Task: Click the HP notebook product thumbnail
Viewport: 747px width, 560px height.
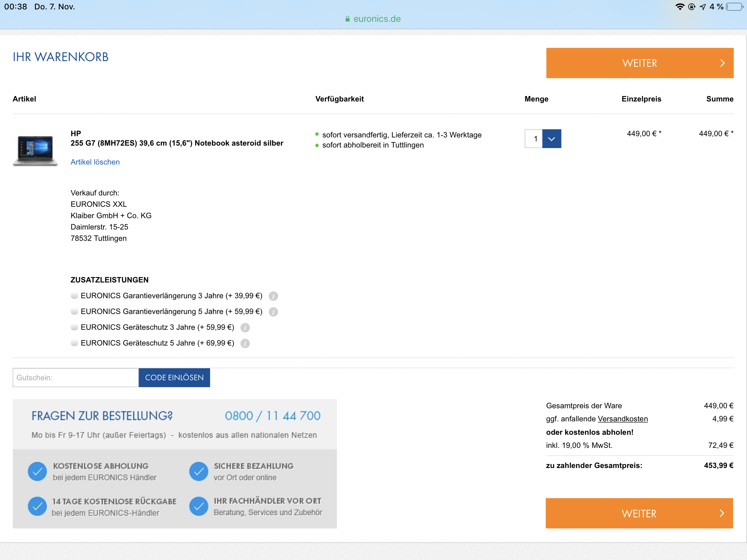Action: pyautogui.click(x=35, y=150)
